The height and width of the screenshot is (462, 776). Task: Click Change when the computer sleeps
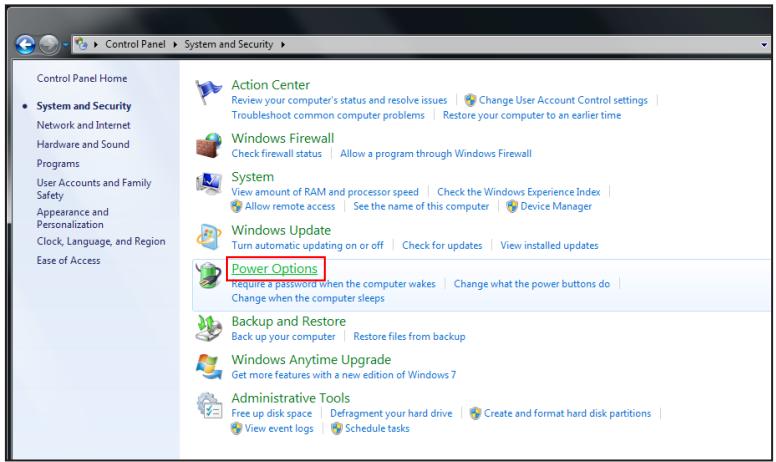pos(308,298)
